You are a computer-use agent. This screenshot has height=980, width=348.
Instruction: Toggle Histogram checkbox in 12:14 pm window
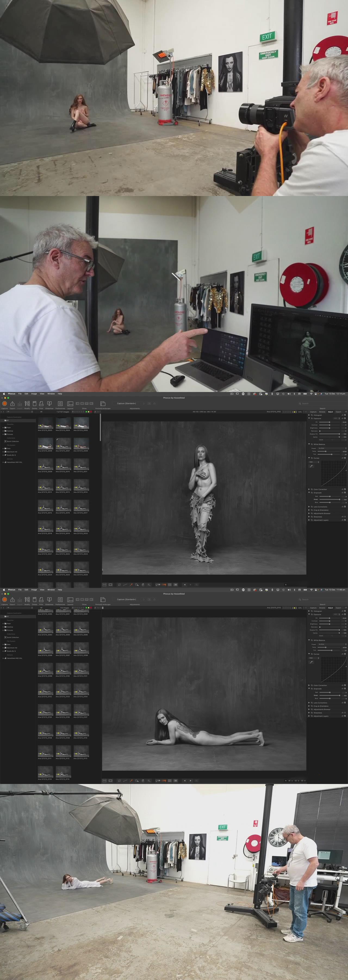(x=345, y=415)
